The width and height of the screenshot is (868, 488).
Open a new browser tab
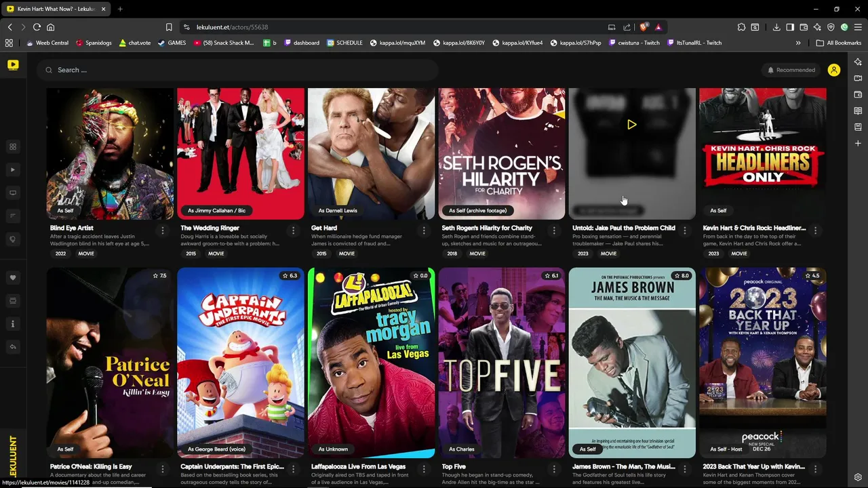click(120, 9)
